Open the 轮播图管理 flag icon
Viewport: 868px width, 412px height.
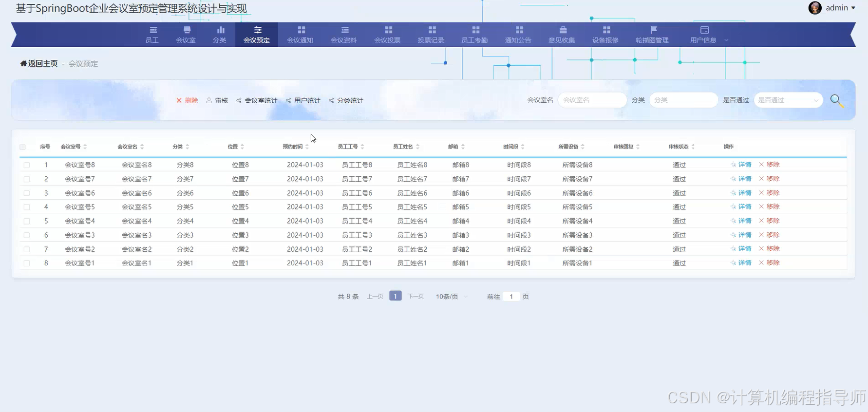coord(654,30)
